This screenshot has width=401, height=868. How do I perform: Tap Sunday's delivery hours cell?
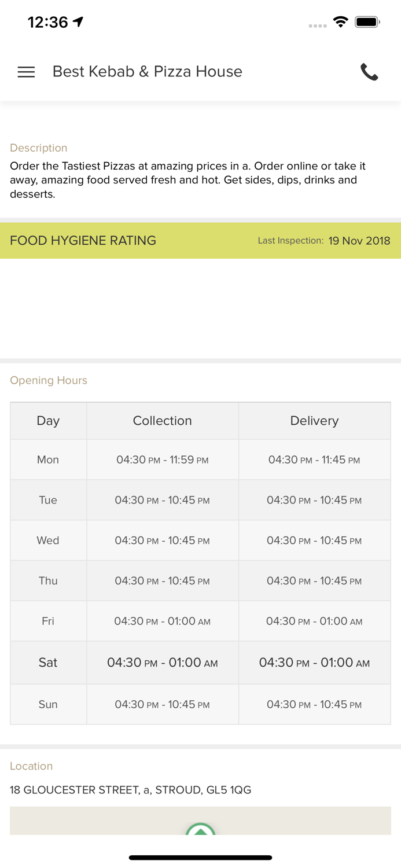tap(314, 704)
